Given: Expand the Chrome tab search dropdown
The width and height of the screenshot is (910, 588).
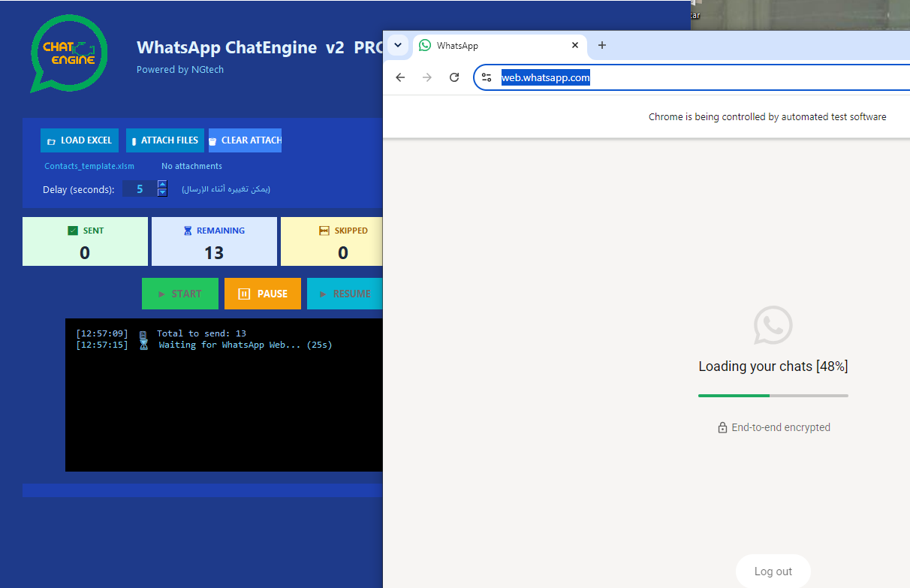Looking at the screenshot, I should pos(398,45).
